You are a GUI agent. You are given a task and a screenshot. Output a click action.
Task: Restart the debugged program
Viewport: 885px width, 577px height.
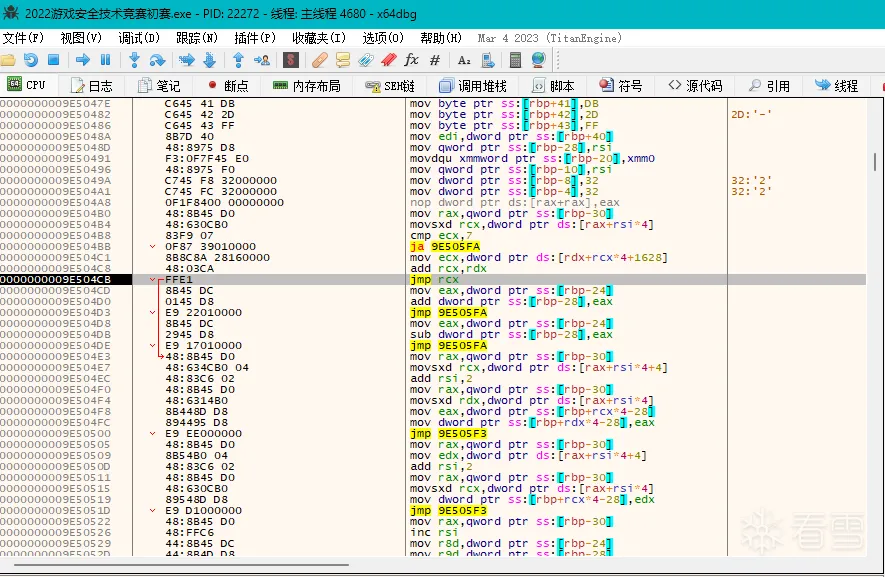pos(31,60)
